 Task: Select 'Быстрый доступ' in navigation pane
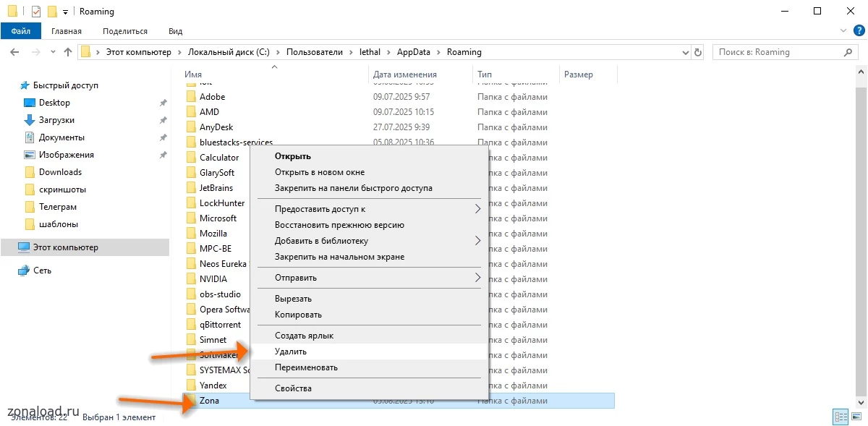[66, 85]
